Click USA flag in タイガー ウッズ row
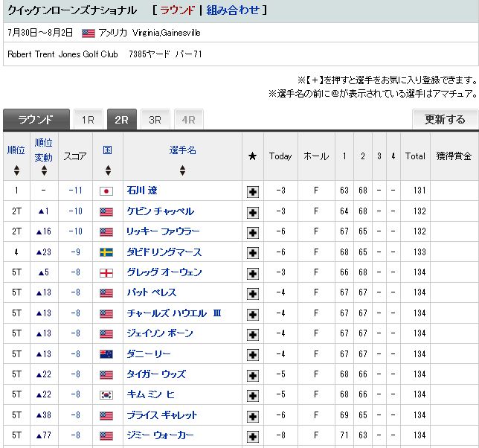Viewport: 479px width, 448px height. pyautogui.click(x=106, y=375)
